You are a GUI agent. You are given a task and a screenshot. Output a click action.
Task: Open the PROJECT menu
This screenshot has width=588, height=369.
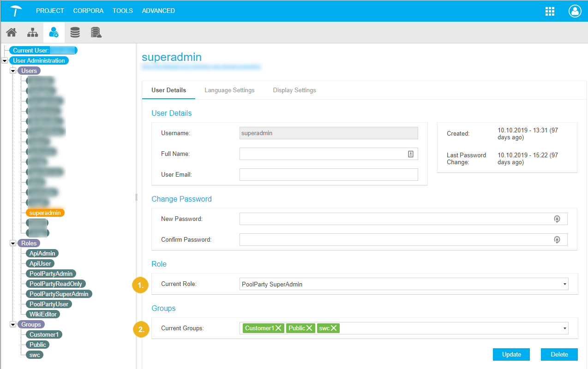50,11
